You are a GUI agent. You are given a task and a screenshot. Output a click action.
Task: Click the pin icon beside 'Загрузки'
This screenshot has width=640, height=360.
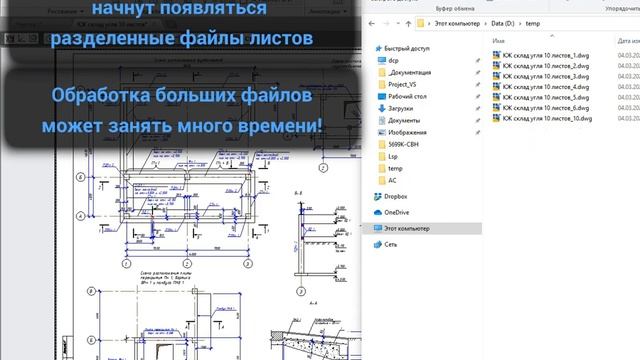pyautogui.click(x=478, y=109)
